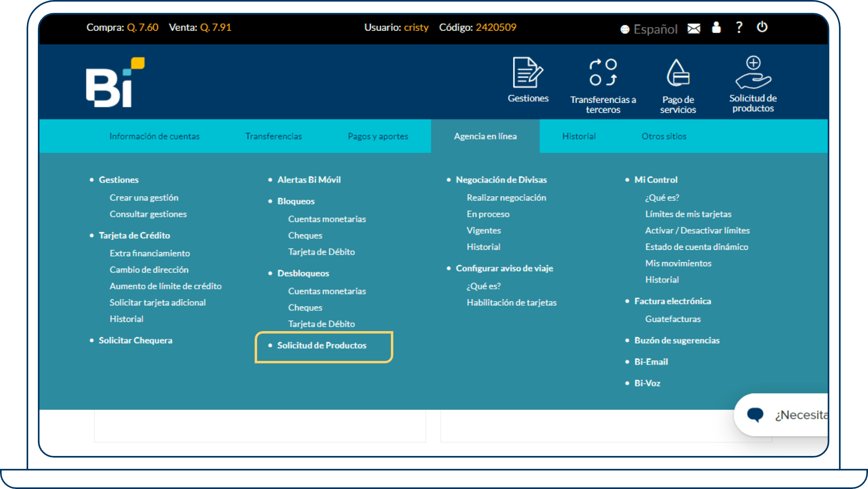This screenshot has height=489, width=868.
Task: Open Activar / Desactivar límites
Action: (697, 230)
